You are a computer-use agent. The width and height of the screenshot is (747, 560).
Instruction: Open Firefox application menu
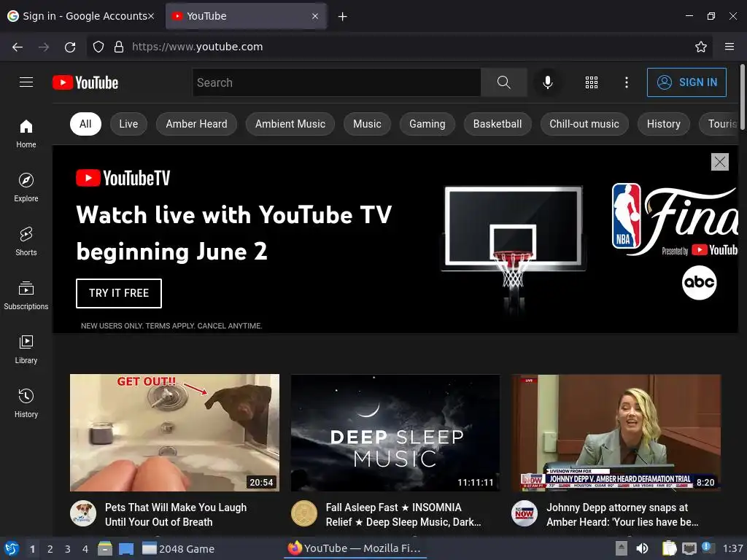729,47
